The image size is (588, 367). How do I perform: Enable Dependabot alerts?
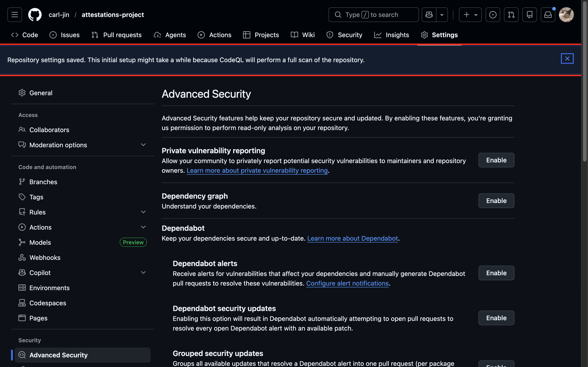point(496,273)
